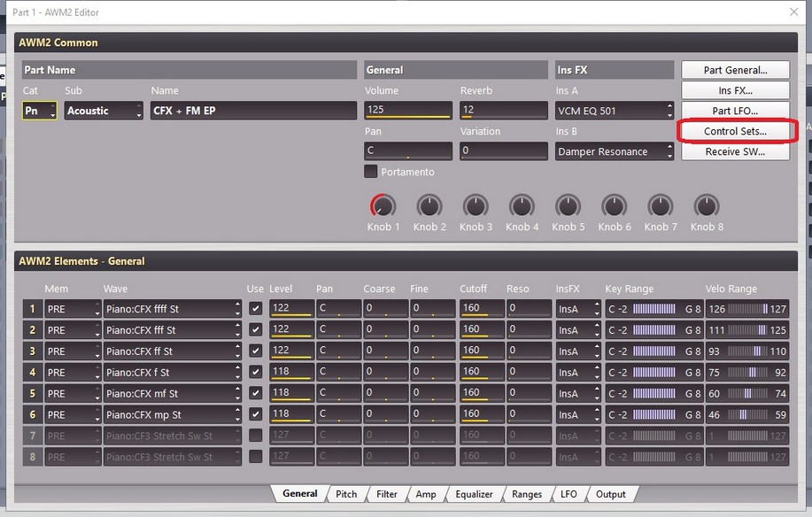Viewport: 812px width, 517px height.
Task: Click Knob 2 dial
Action: (429, 206)
